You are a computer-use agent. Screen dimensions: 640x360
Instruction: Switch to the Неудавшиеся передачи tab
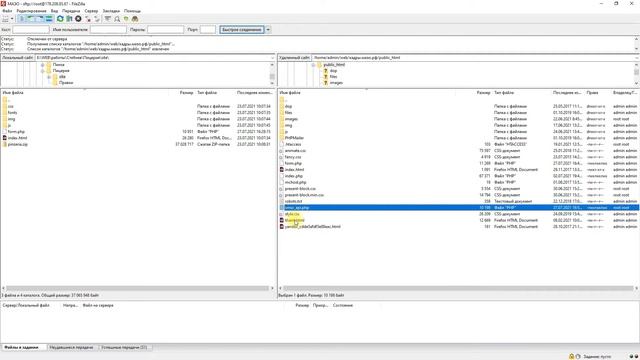click(x=71, y=347)
